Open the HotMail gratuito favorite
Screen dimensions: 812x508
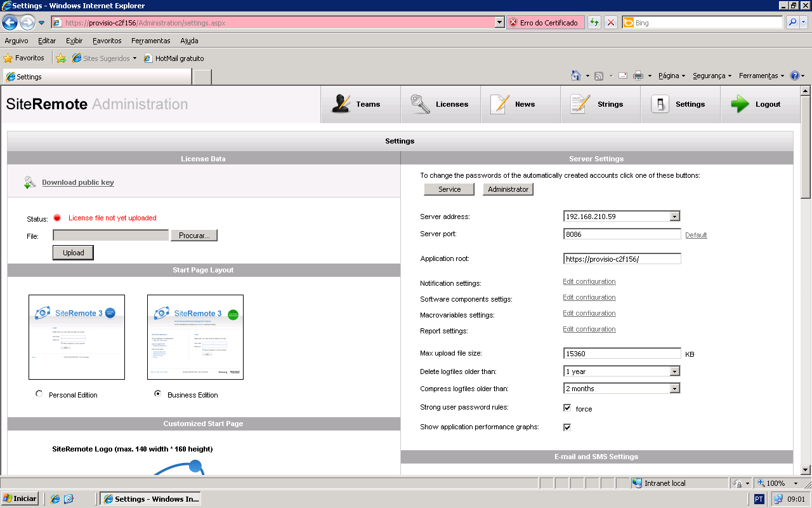(x=174, y=58)
